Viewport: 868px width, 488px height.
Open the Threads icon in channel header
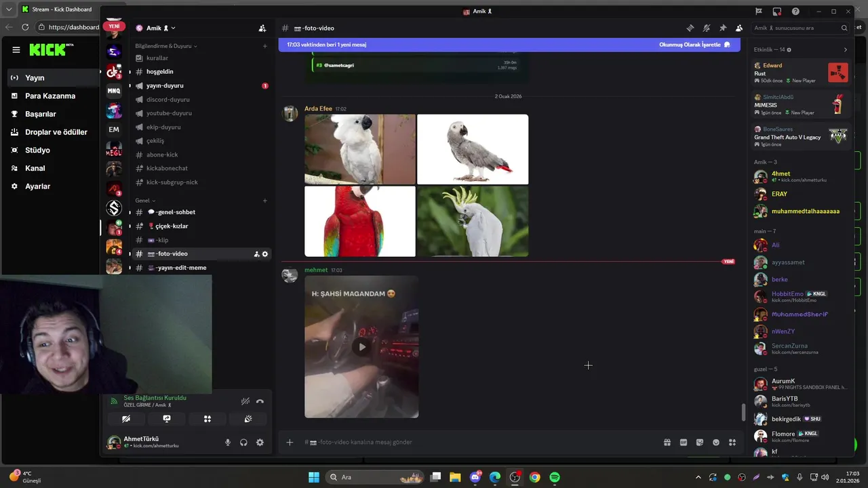[x=690, y=28]
